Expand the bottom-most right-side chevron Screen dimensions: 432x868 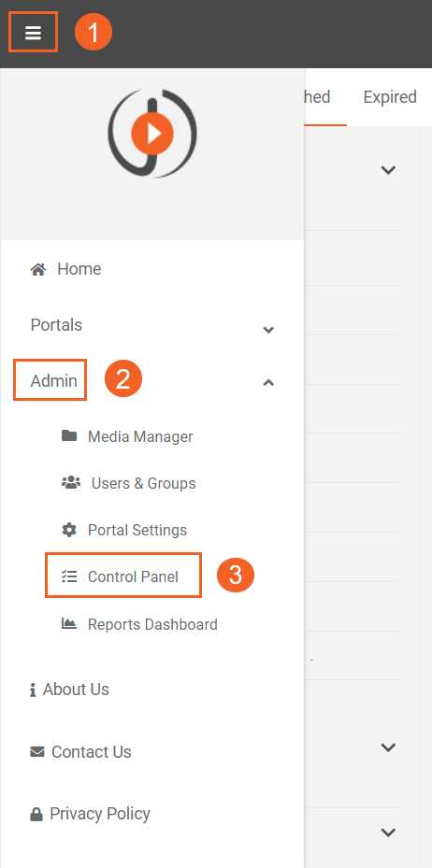pyautogui.click(x=388, y=832)
